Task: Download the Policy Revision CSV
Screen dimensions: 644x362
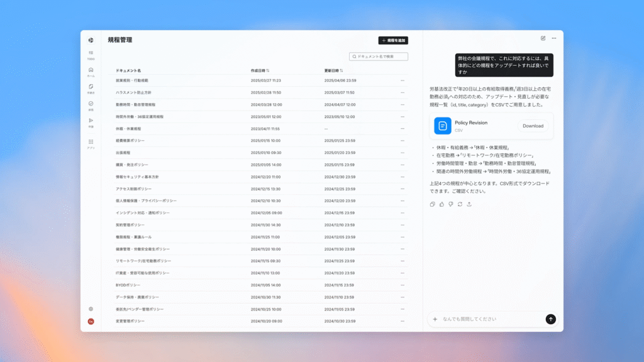Action: (533, 126)
